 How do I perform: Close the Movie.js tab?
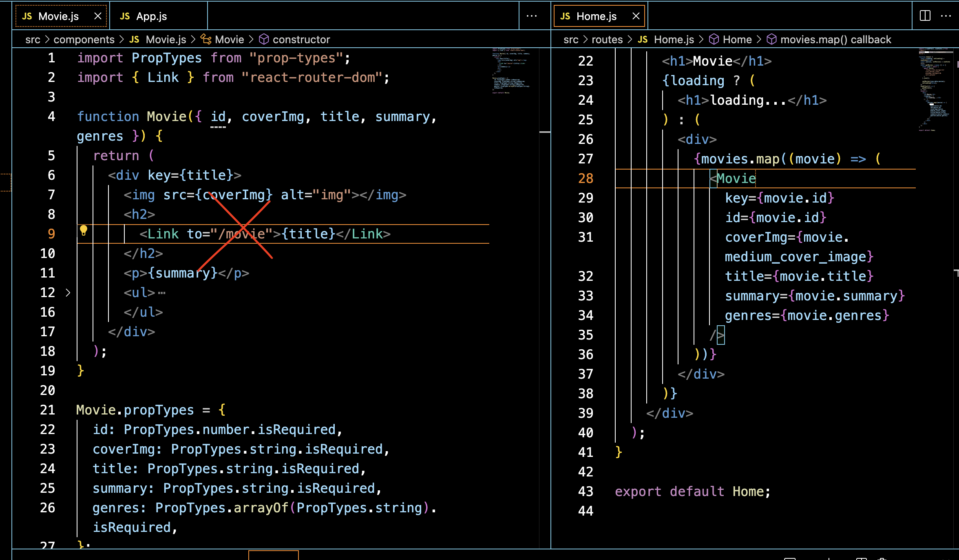97,16
